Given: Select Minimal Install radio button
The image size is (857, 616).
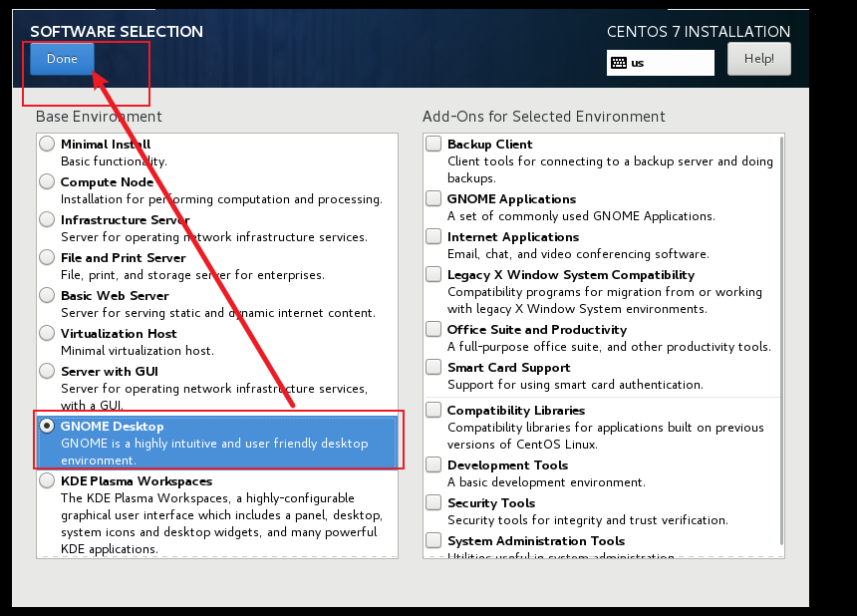Looking at the screenshot, I should pos(47,144).
